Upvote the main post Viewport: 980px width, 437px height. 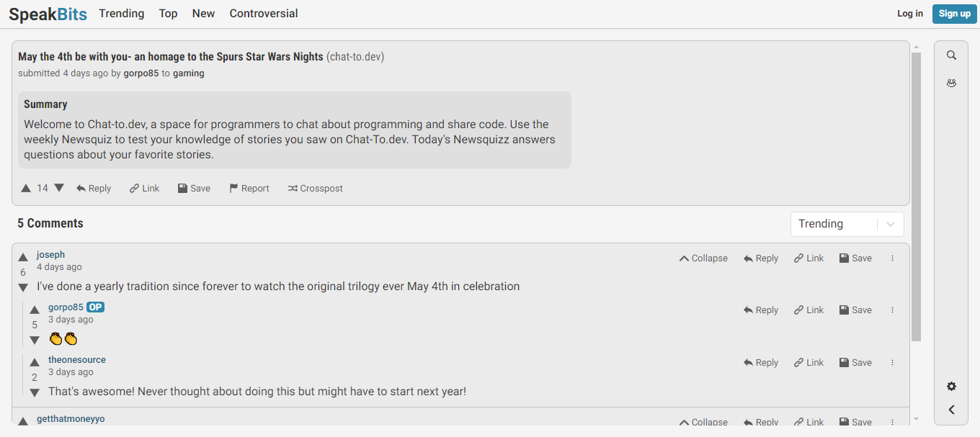26,189
